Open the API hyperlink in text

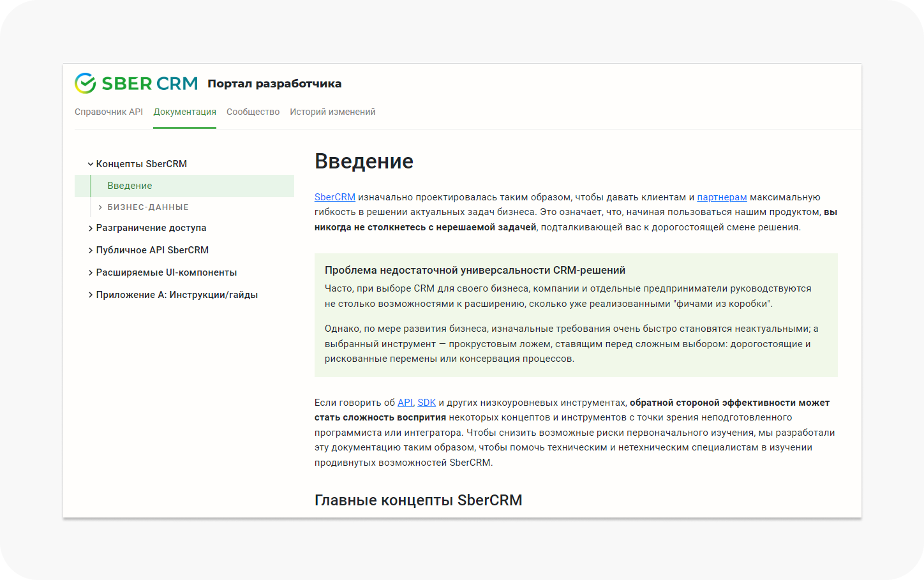point(405,403)
